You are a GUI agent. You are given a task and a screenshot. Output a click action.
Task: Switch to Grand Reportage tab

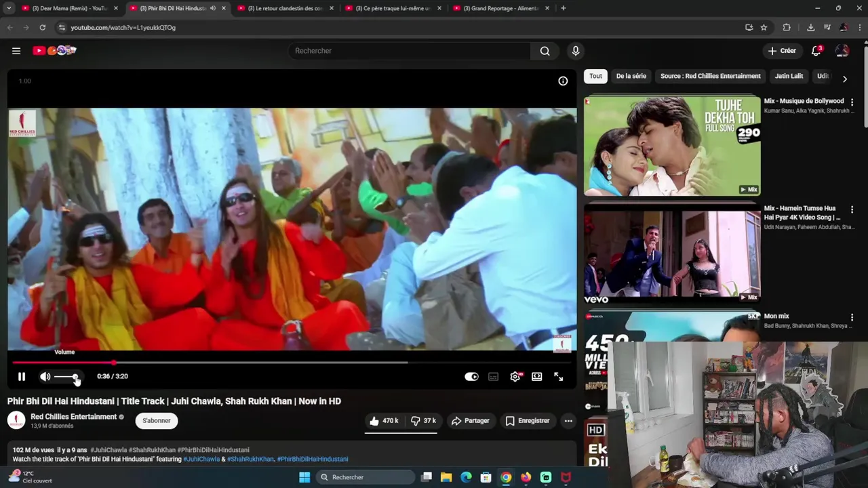coord(501,8)
